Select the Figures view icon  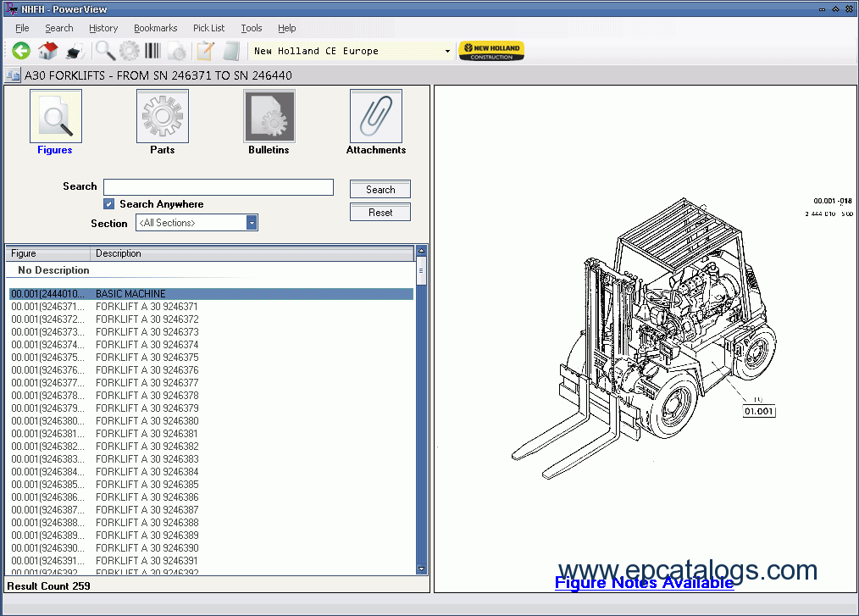[55, 116]
